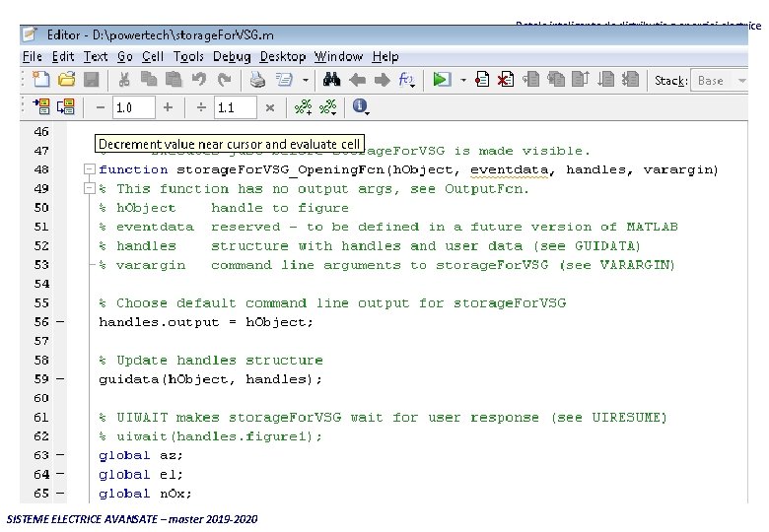
Task: Click the Undo arrow icon
Action: [x=198, y=80]
